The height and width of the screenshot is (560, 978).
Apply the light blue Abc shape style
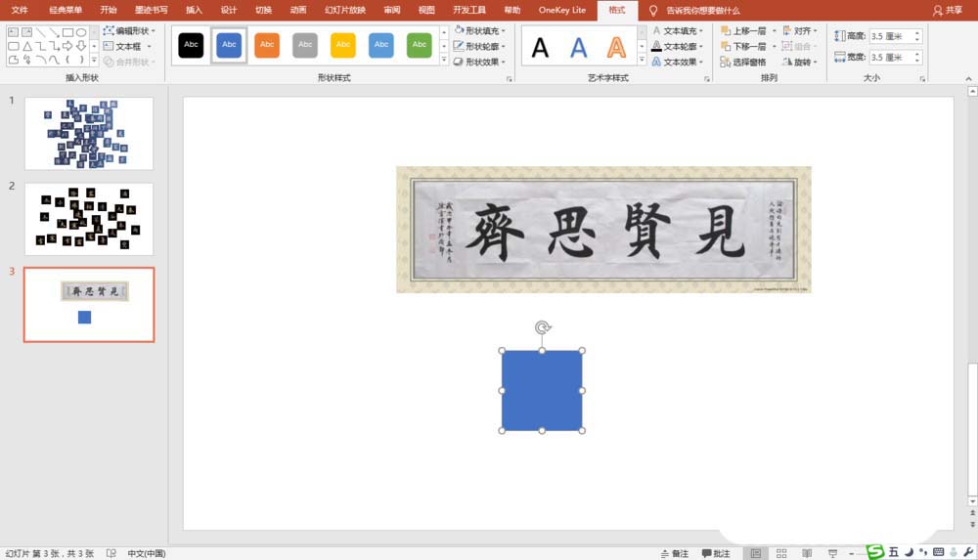click(x=381, y=45)
